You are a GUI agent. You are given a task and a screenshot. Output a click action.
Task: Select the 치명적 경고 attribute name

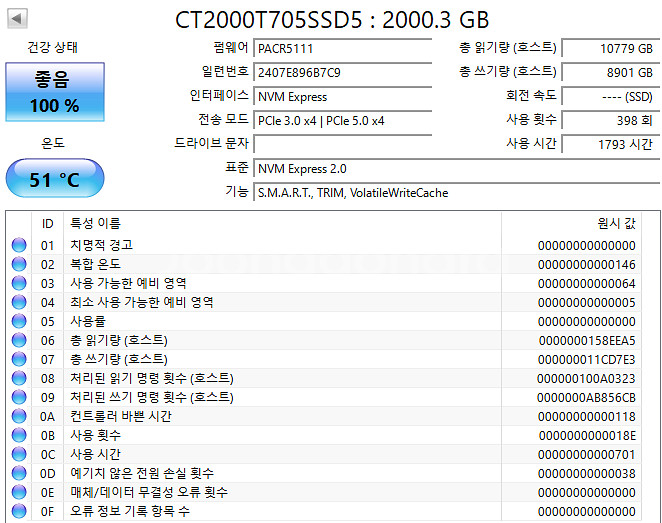click(101, 245)
